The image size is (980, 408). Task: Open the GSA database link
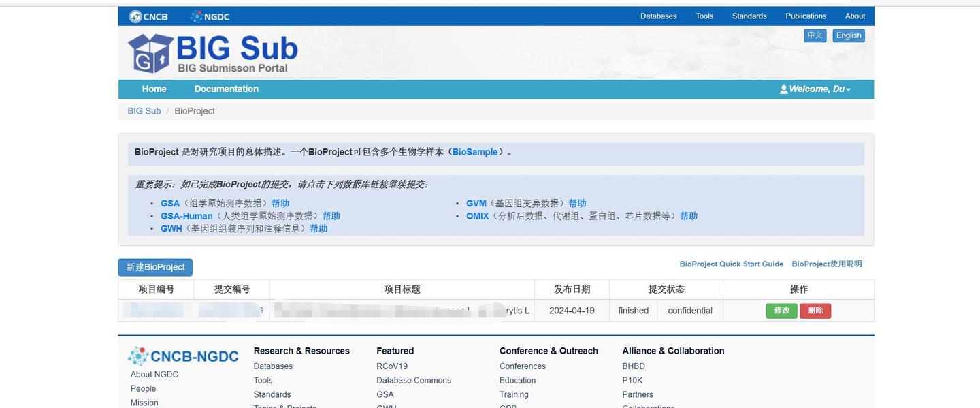pos(170,203)
